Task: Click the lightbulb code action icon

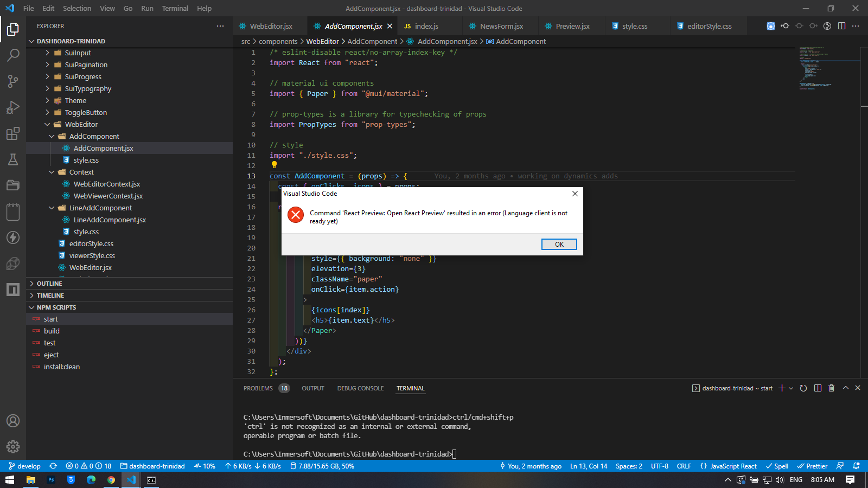Action: (x=274, y=165)
